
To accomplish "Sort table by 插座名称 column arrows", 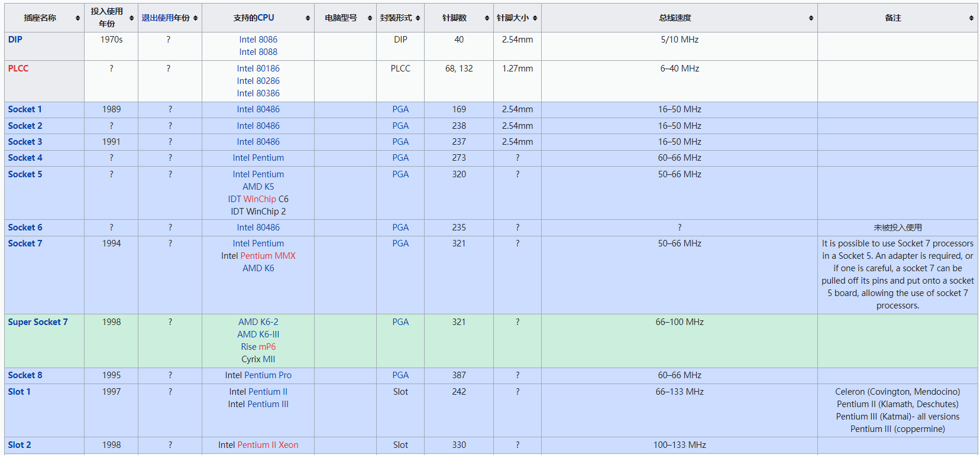I will coord(77,18).
